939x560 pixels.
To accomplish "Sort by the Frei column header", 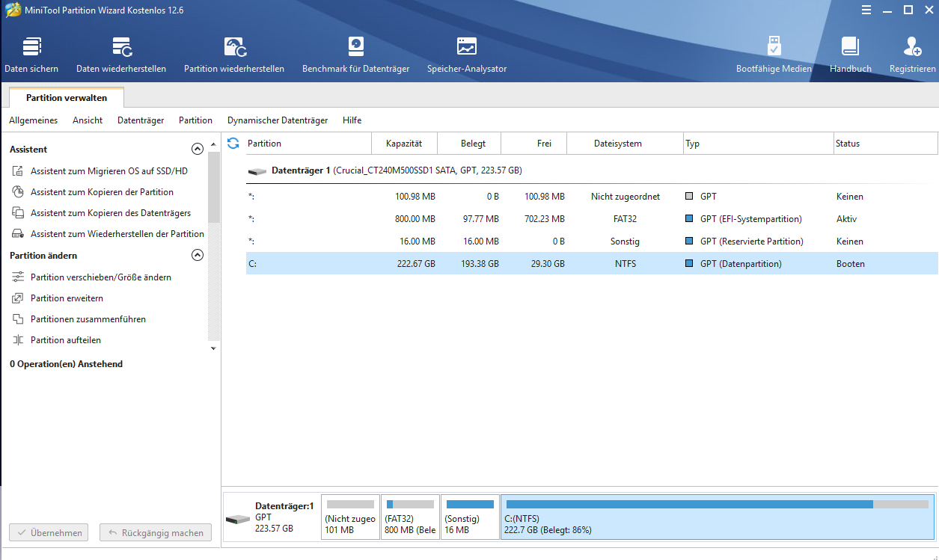I will (533, 144).
